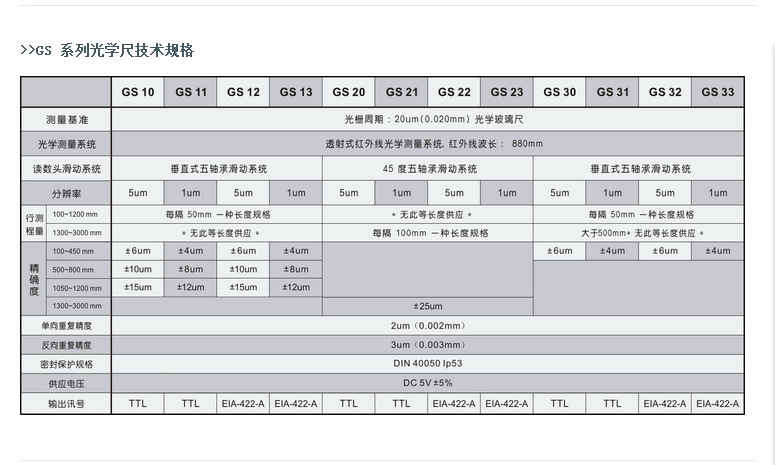775x465 pixels.
Task: Click the '反向重复精度' row label
Action: [66, 345]
